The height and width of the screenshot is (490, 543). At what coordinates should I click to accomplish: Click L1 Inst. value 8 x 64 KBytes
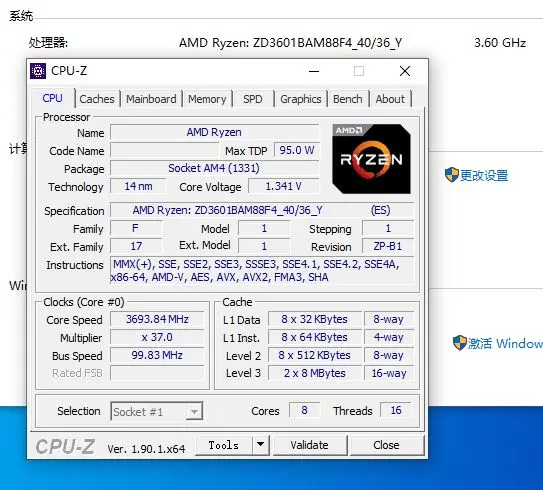[314, 337]
